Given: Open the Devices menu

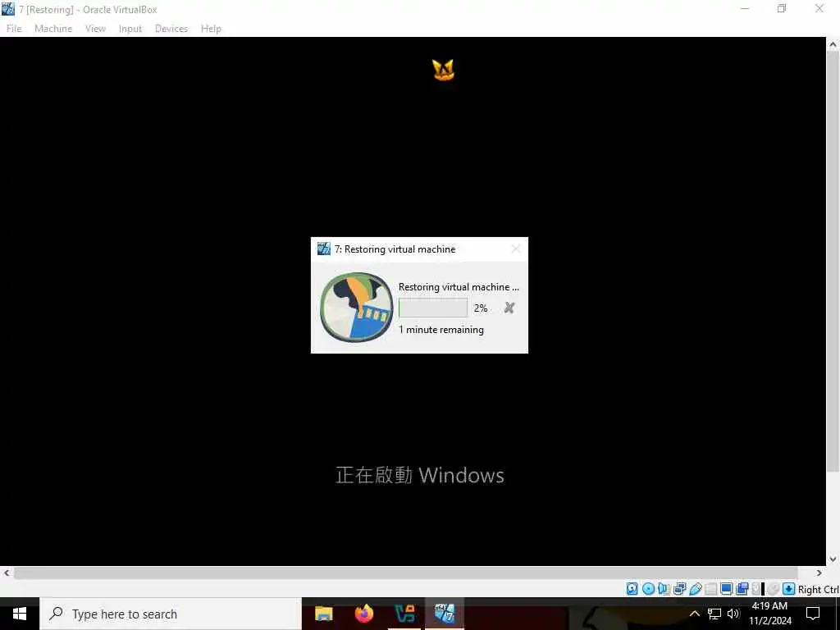Looking at the screenshot, I should (x=171, y=29).
